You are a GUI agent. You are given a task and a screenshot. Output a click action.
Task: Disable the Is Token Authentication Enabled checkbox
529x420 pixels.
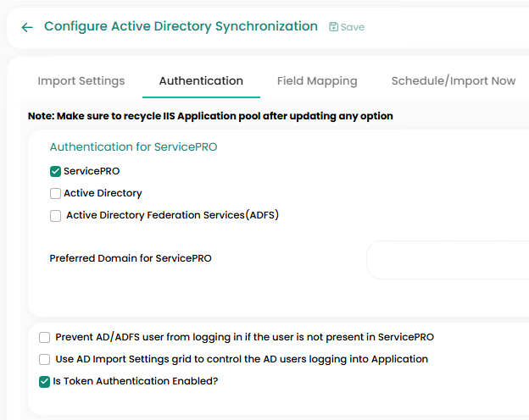(x=45, y=382)
